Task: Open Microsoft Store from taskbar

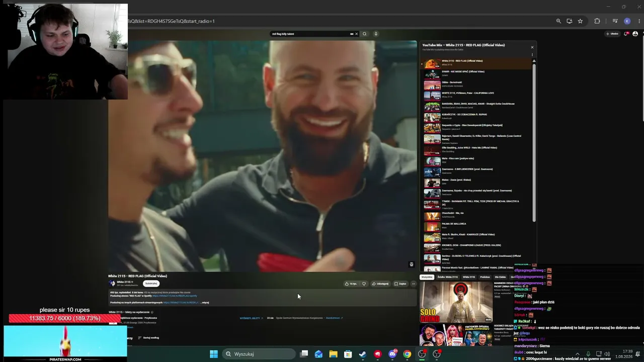Action: click(348, 354)
